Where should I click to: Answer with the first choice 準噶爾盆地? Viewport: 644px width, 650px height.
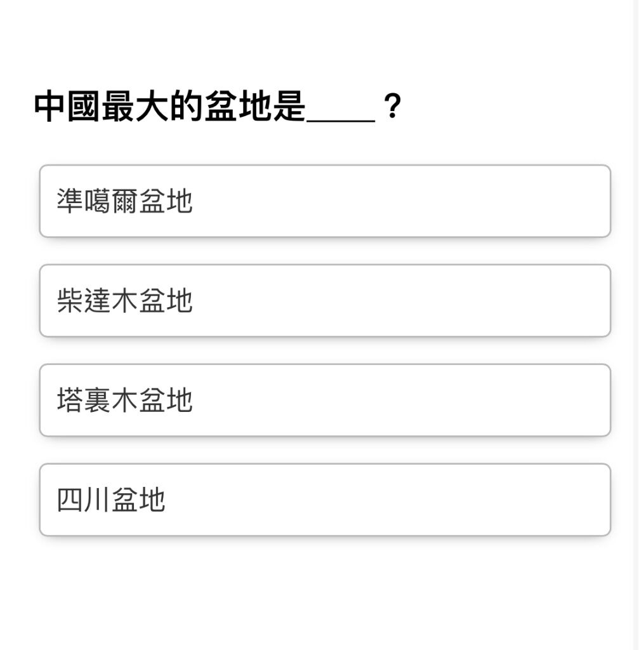coord(325,201)
